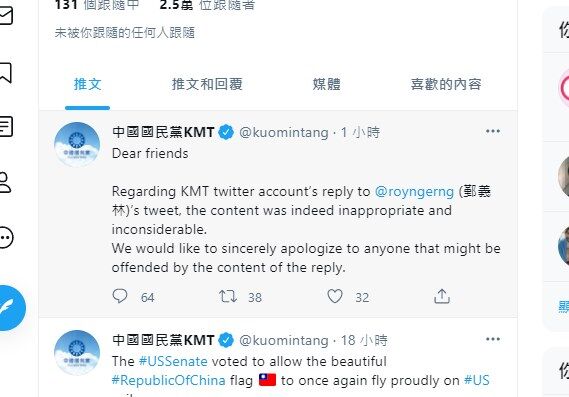Reply to the Dear friends tweet

pos(120,296)
